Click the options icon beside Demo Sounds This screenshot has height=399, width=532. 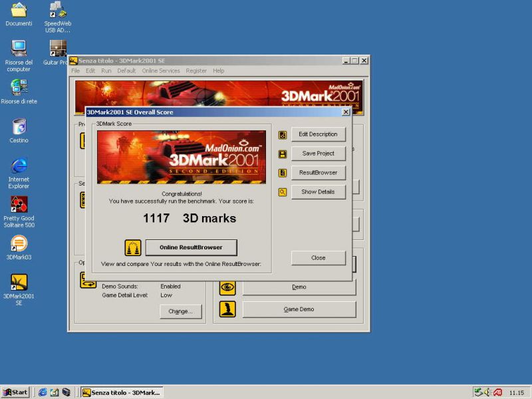coord(88,280)
